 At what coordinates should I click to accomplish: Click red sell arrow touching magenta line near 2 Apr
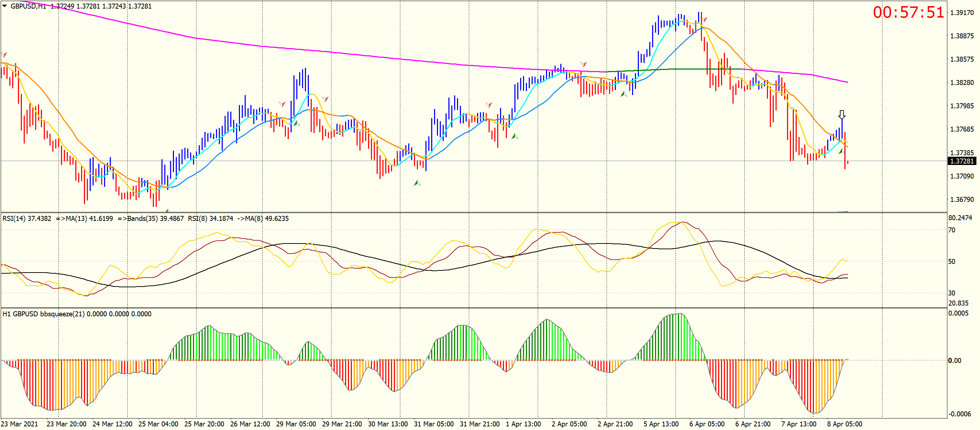(x=583, y=64)
